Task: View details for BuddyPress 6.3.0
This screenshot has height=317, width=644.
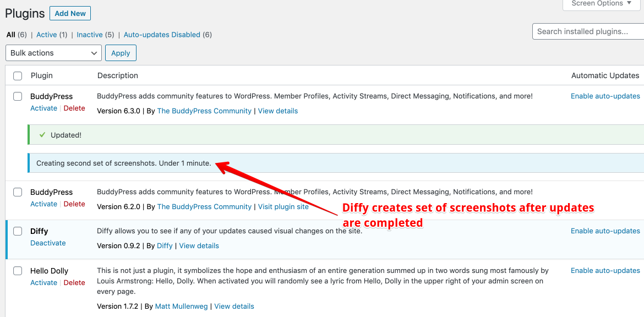Action: (277, 111)
